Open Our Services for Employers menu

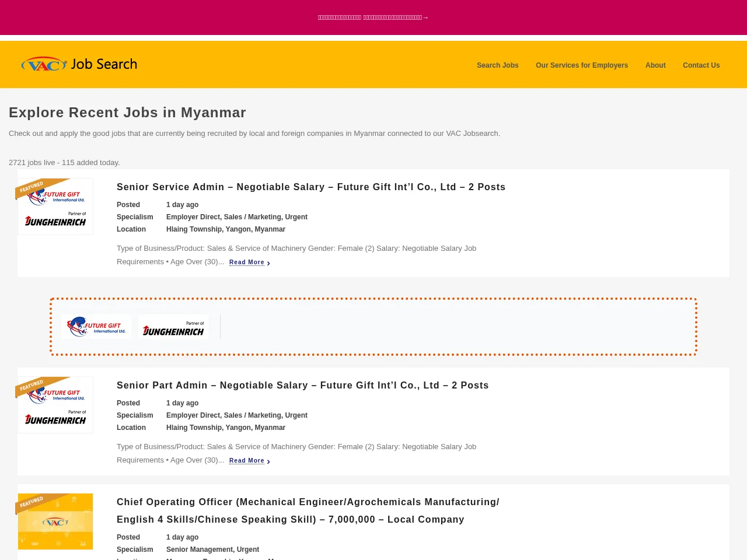point(582,65)
